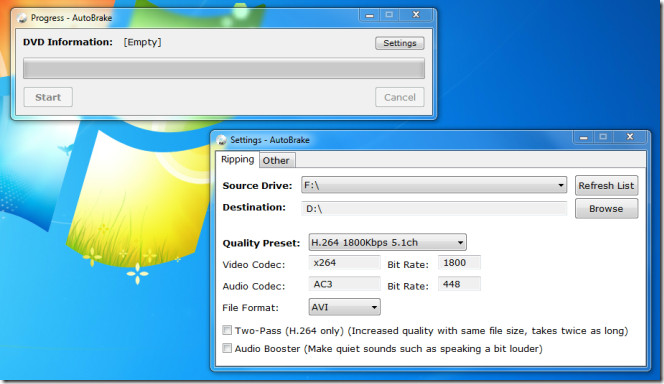The image size is (664, 384).
Task: Click the Destination path field
Action: [x=434, y=209]
